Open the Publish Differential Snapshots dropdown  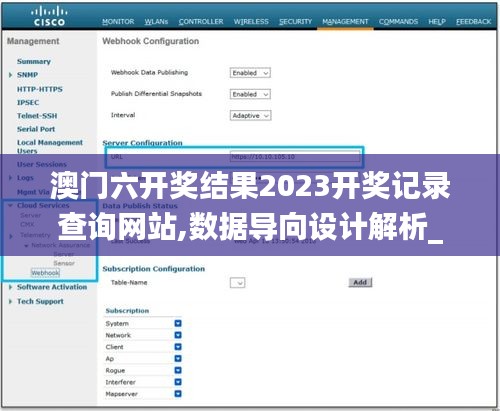pyautogui.click(x=250, y=94)
